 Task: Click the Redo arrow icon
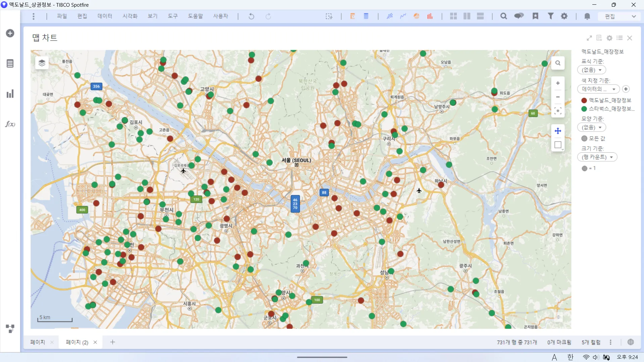[268, 16]
